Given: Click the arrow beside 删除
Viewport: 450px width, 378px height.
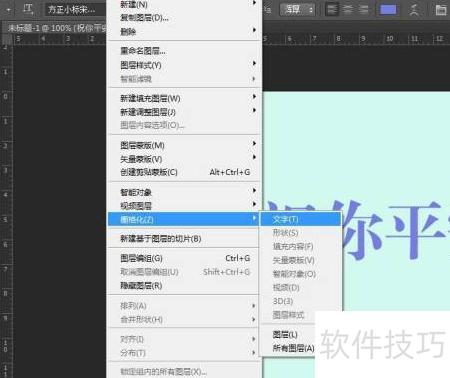Looking at the screenshot, I should (254, 30).
